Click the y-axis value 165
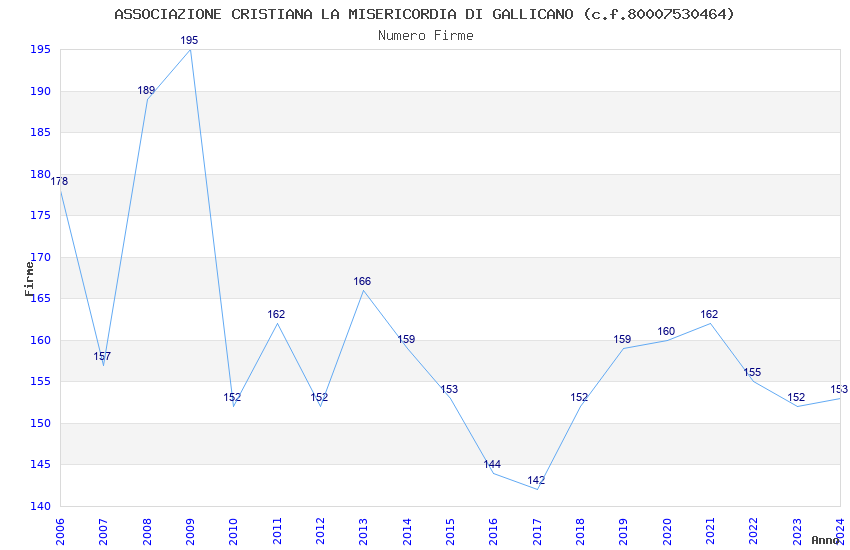 [x=41, y=299]
